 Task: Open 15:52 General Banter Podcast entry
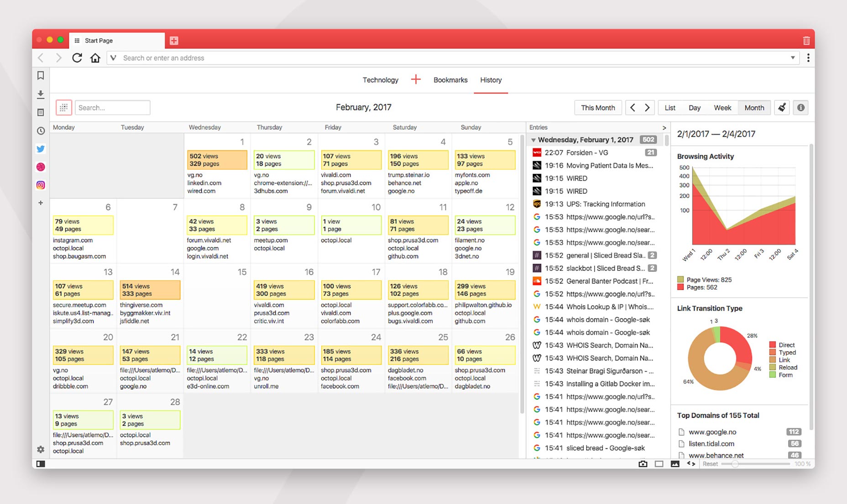pyautogui.click(x=595, y=281)
